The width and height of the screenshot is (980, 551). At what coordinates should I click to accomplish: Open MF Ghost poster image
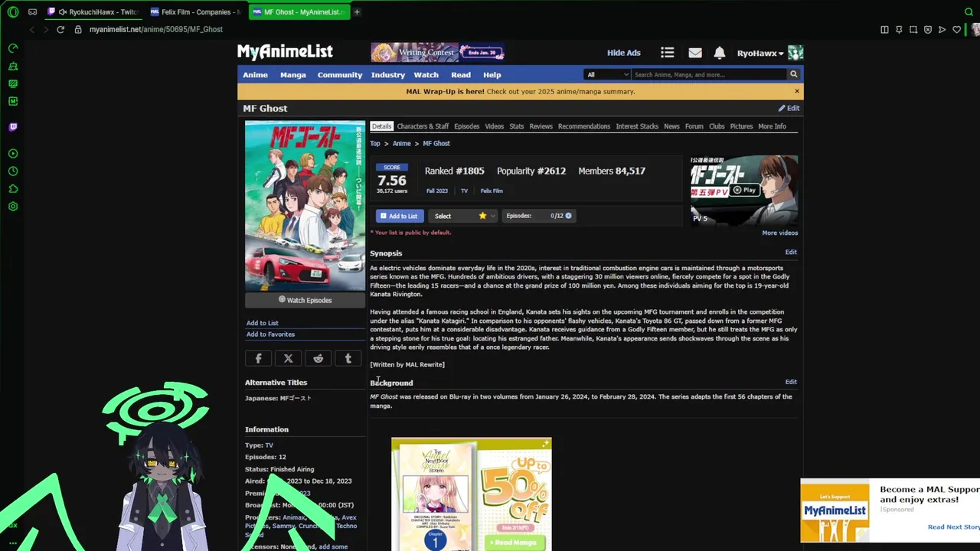pyautogui.click(x=305, y=205)
